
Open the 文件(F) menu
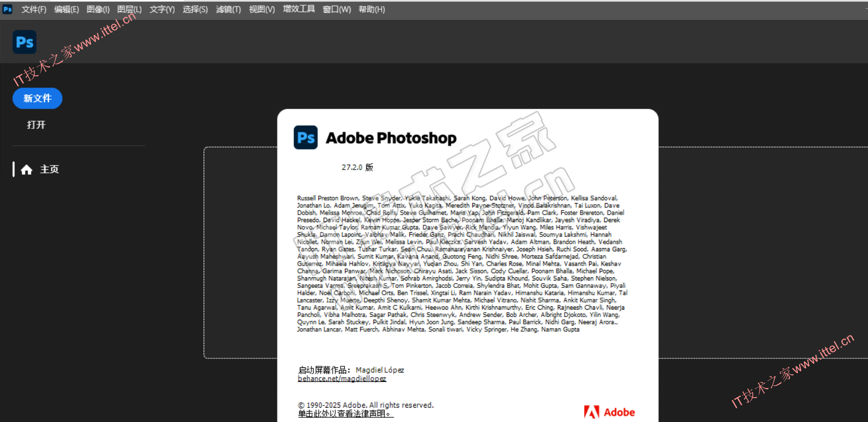34,10
